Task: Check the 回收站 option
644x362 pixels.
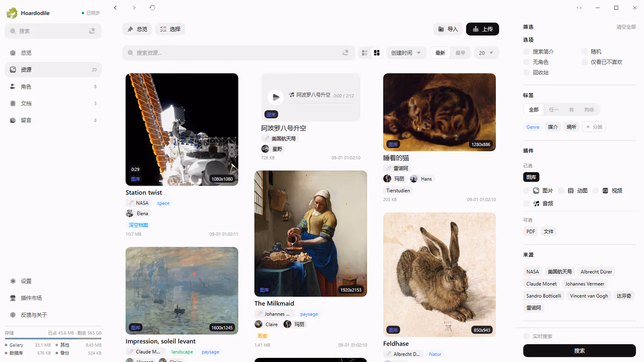Action: (x=527, y=73)
